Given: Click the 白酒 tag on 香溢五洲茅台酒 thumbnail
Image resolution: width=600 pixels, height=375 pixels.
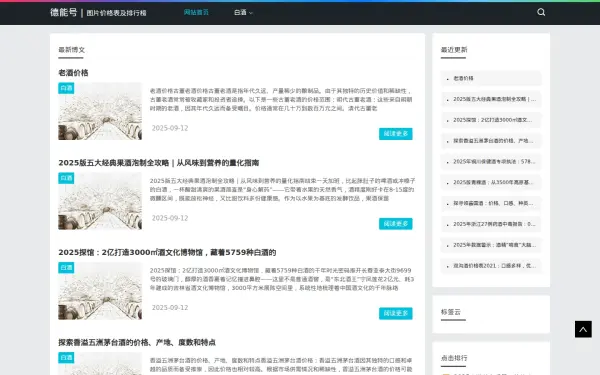Looking at the screenshot, I should (x=66, y=357).
